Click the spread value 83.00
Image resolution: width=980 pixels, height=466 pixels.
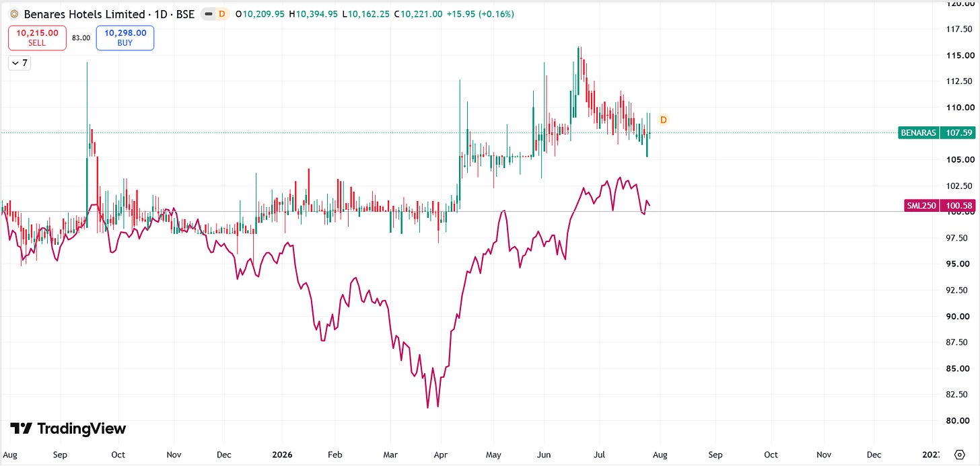[x=81, y=38]
